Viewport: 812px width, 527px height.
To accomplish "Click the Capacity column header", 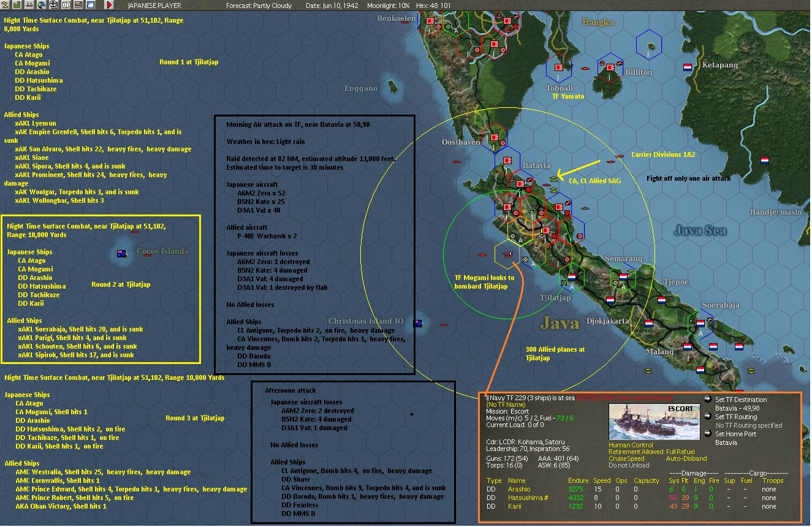I will [647, 481].
